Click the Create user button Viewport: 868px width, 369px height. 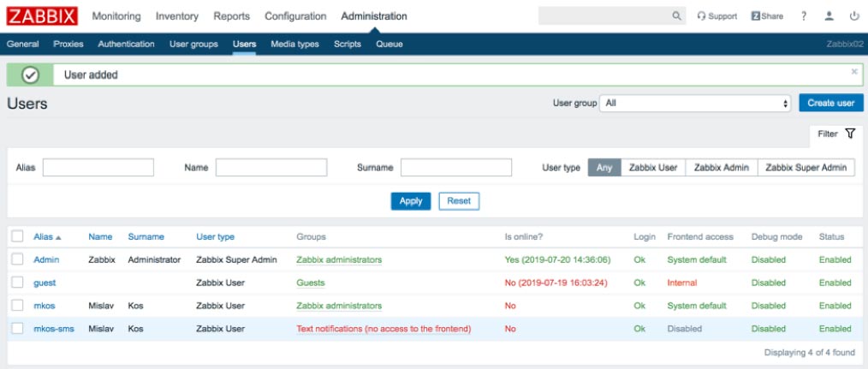831,103
